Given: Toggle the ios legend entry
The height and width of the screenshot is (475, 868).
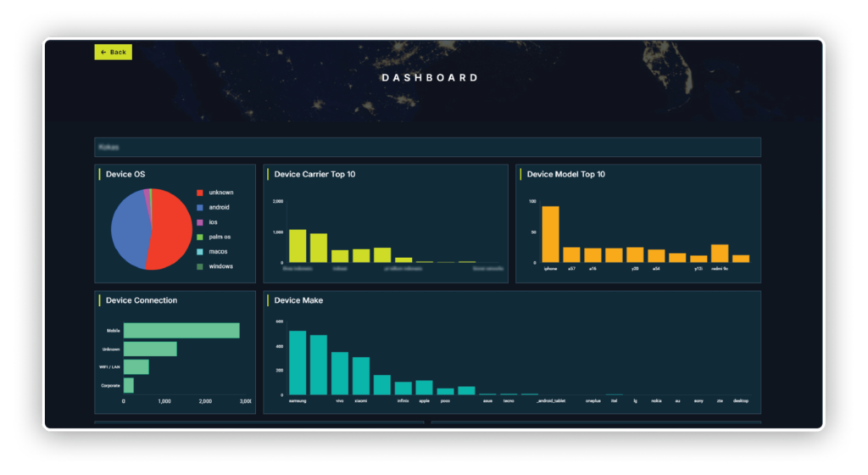Looking at the screenshot, I should pyautogui.click(x=213, y=222).
